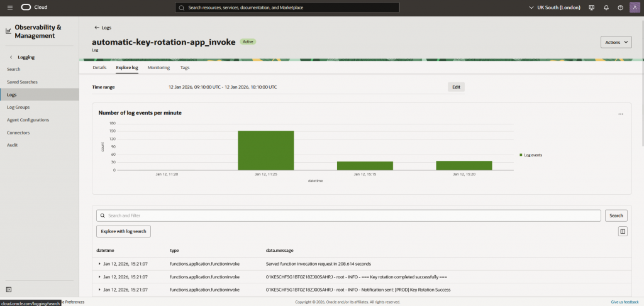Open the user profile avatar menu
Image resolution: width=644 pixels, height=306 pixels.
(634, 8)
